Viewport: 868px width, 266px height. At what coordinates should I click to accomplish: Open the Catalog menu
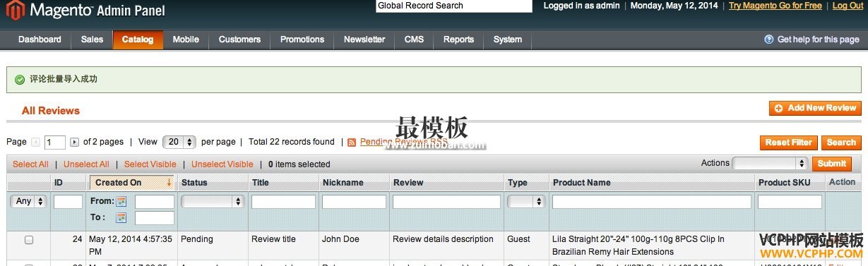(x=138, y=40)
